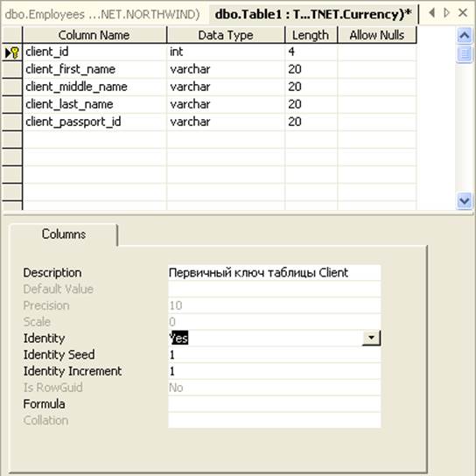The image size is (476, 476).
Task: Open the Identity dropdown arrow
Action: (x=371, y=338)
